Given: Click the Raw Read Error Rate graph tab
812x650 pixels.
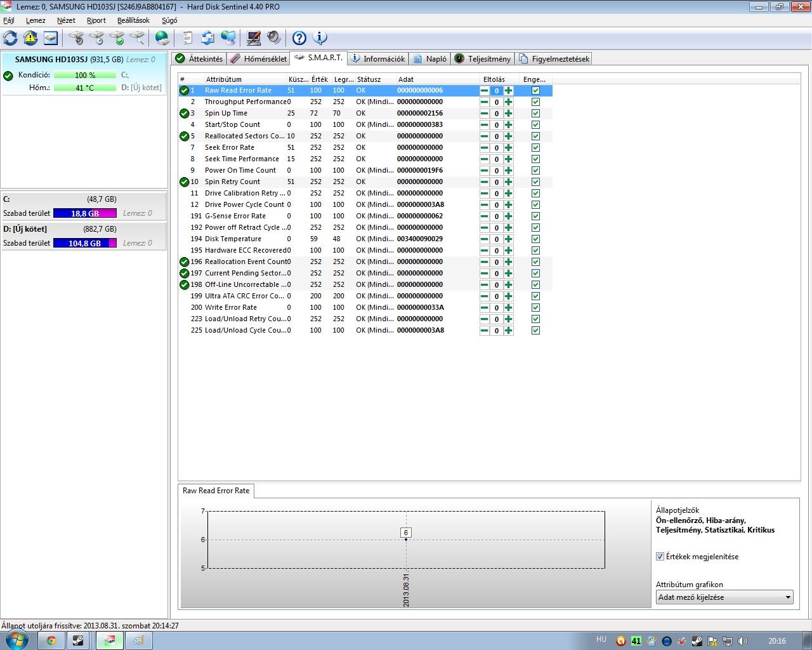Looking at the screenshot, I should coord(216,491).
